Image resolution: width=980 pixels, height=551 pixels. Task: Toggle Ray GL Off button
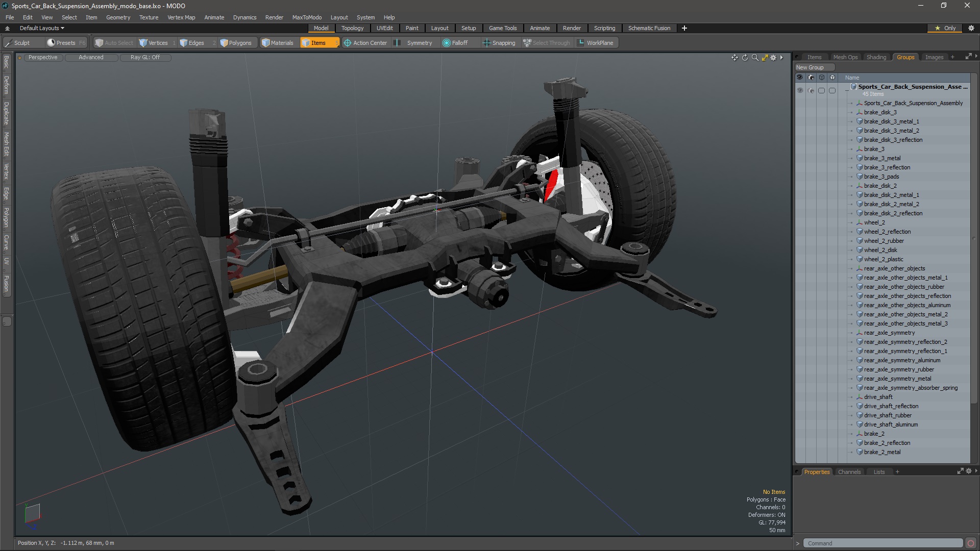pos(145,57)
